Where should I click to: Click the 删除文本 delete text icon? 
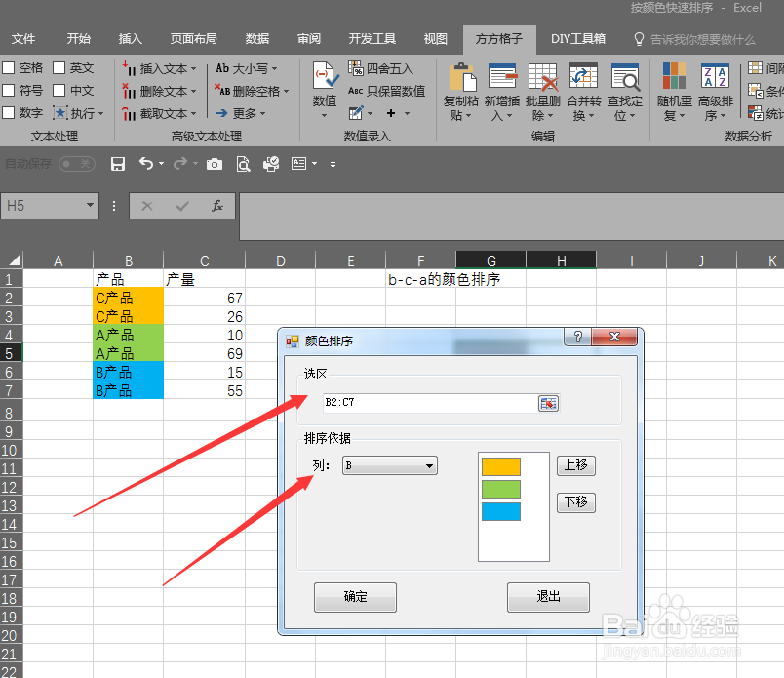[x=158, y=90]
